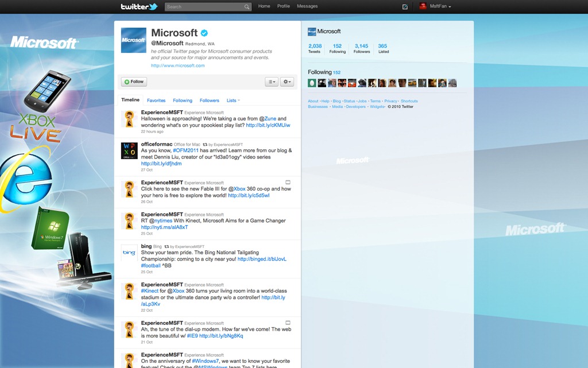
Task: Open the #OFM2011 hashtag
Action: (185, 150)
